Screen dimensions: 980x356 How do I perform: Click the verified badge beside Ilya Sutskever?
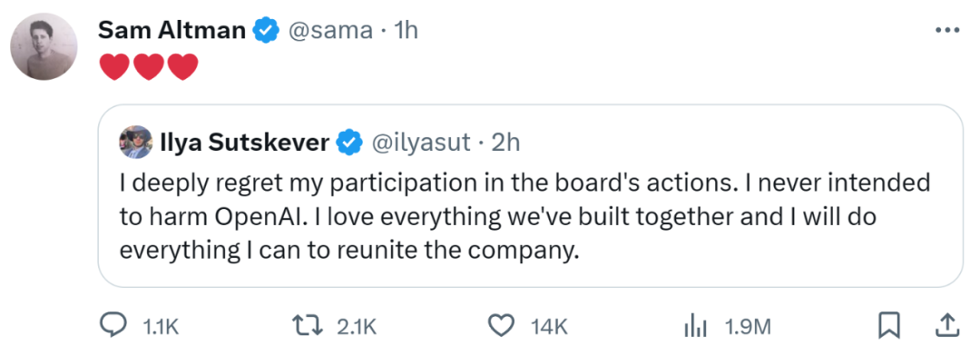coord(350,143)
